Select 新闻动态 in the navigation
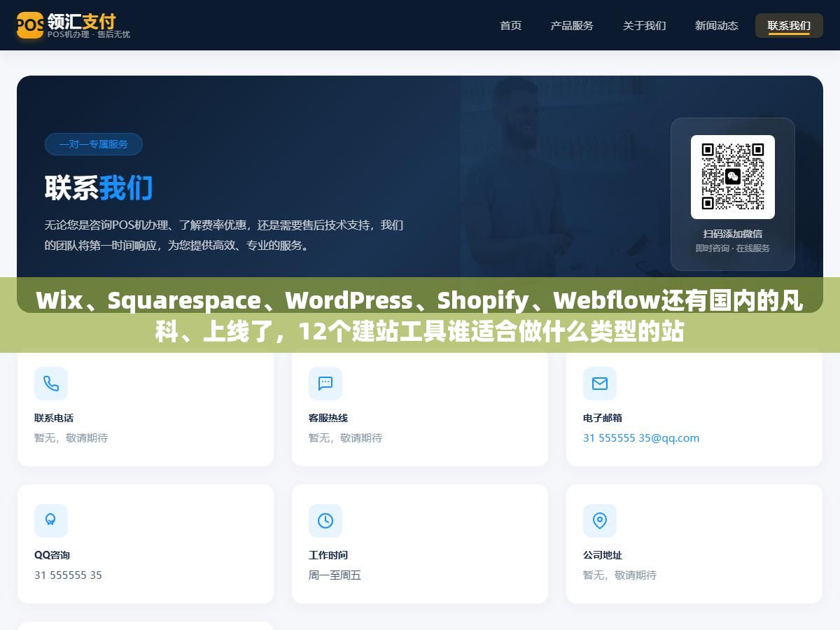 717,25
